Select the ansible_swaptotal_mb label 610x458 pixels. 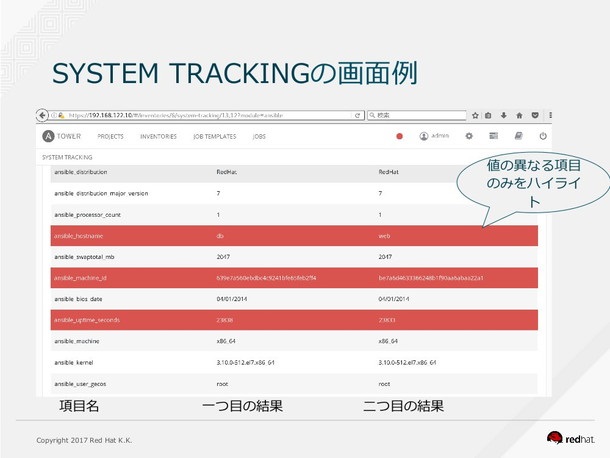(x=84, y=257)
